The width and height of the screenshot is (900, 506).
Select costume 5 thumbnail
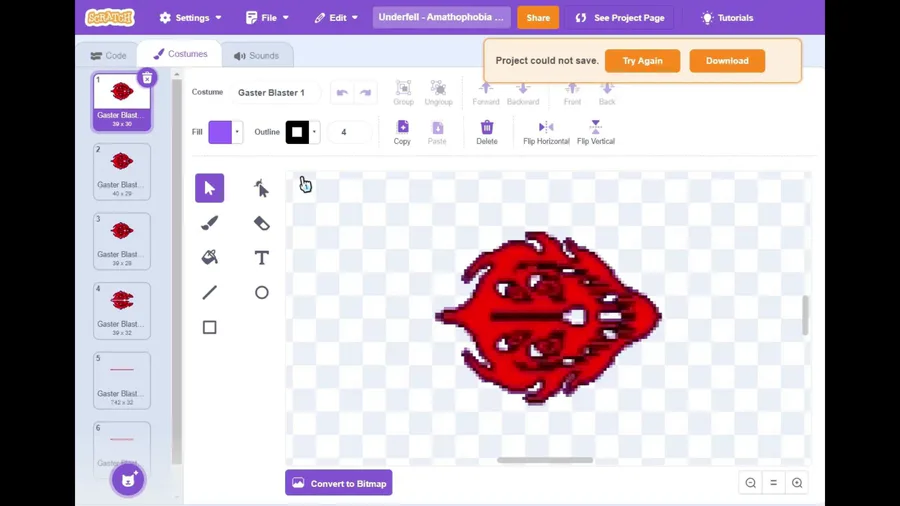point(122,381)
